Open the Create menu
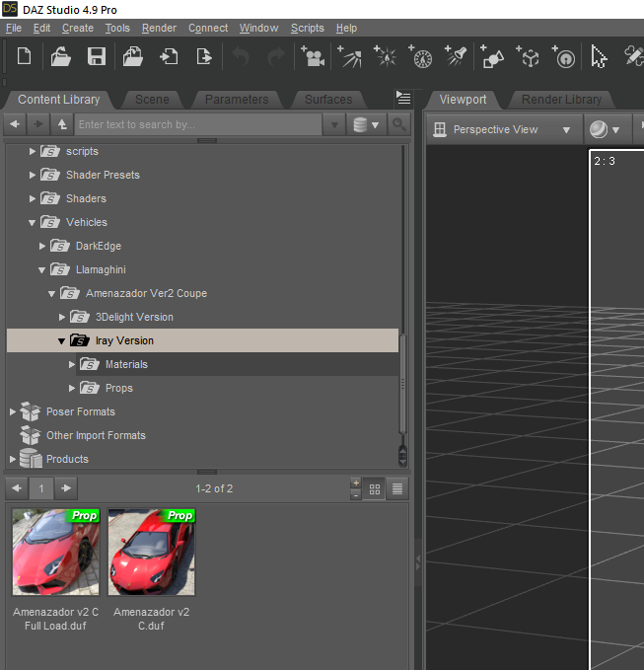This screenshot has height=670, width=644. 78,29
